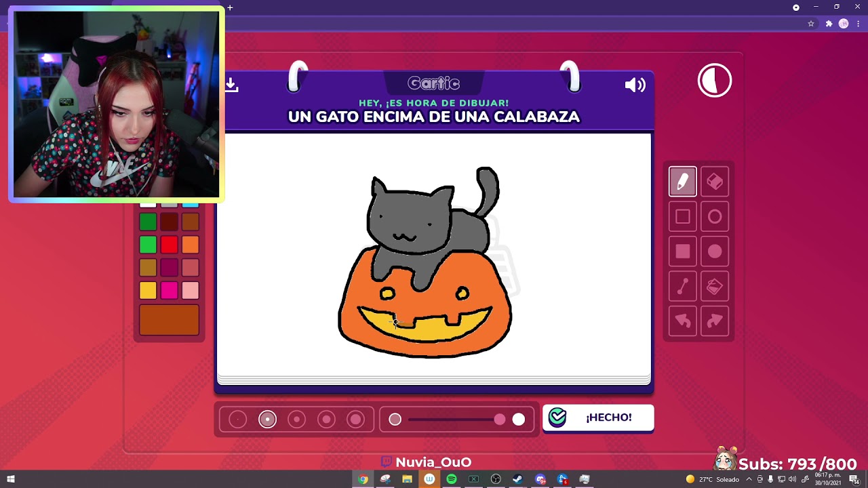Viewport: 868px width, 488px height.
Task: Pick the bright red color swatch
Action: click(x=169, y=245)
